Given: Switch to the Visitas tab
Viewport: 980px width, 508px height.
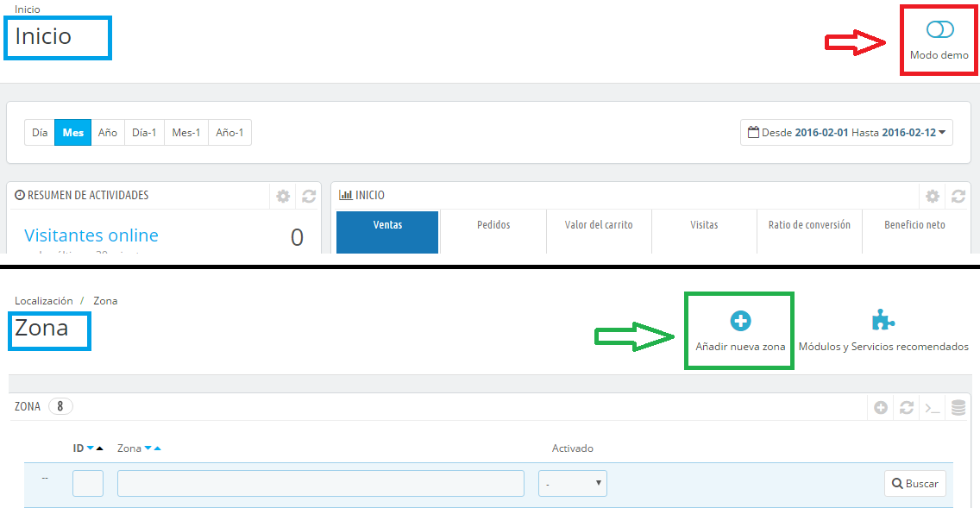Looking at the screenshot, I should [704, 232].
